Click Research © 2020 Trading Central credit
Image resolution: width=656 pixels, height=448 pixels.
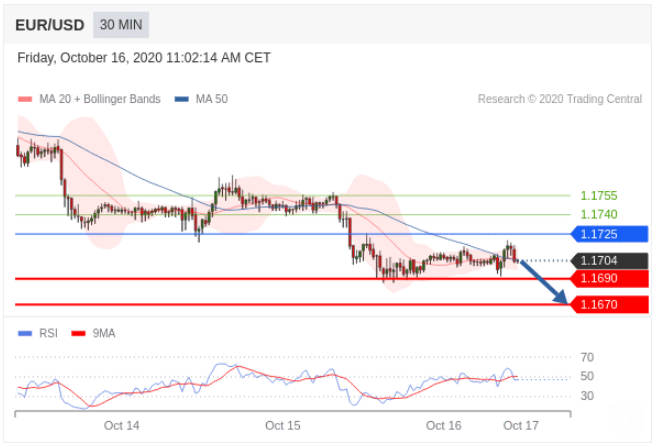point(560,99)
